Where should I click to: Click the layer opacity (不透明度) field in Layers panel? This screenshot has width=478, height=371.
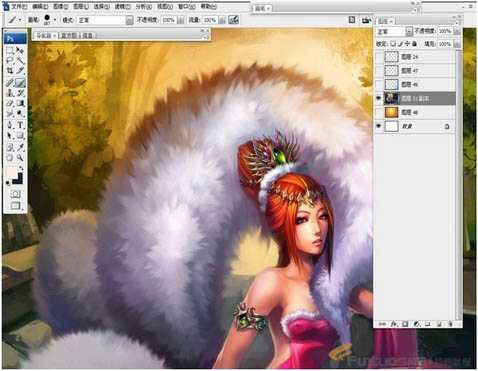[x=446, y=31]
